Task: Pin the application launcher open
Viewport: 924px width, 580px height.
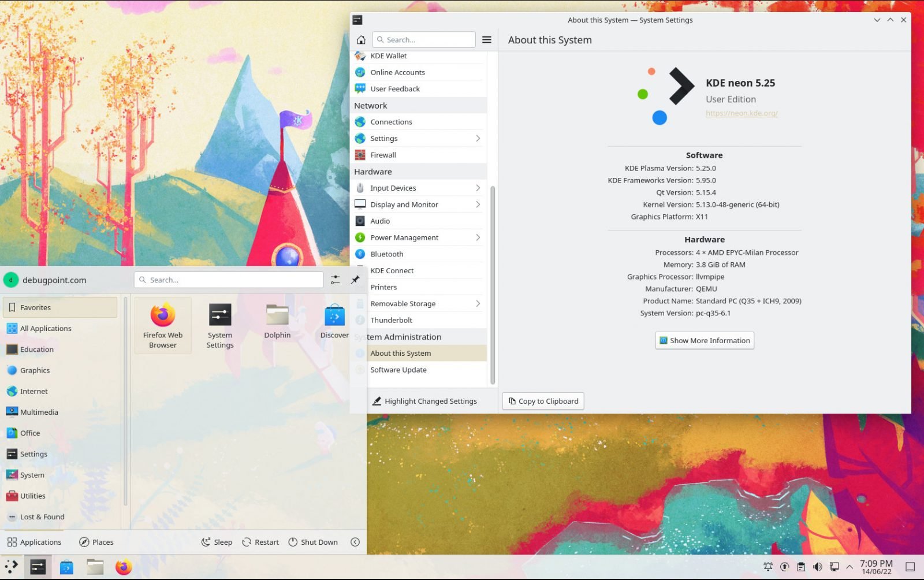Action: pos(355,280)
